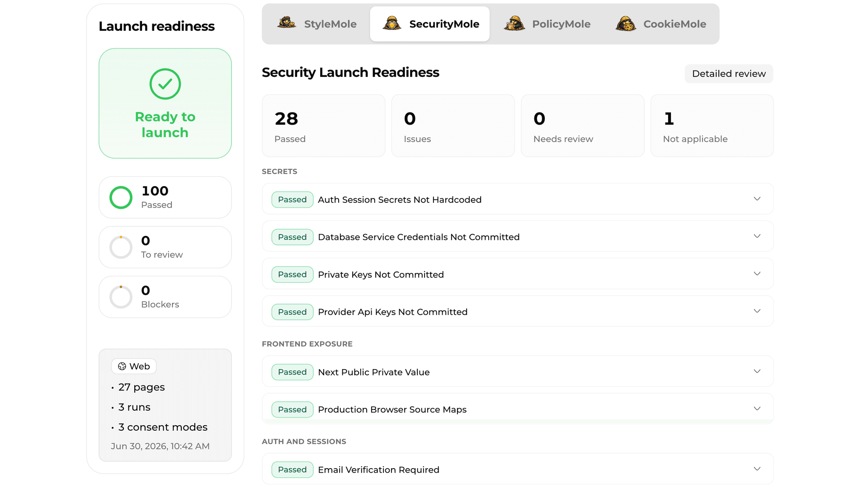Click the Jun 30, 2026 timestamp

(x=160, y=446)
